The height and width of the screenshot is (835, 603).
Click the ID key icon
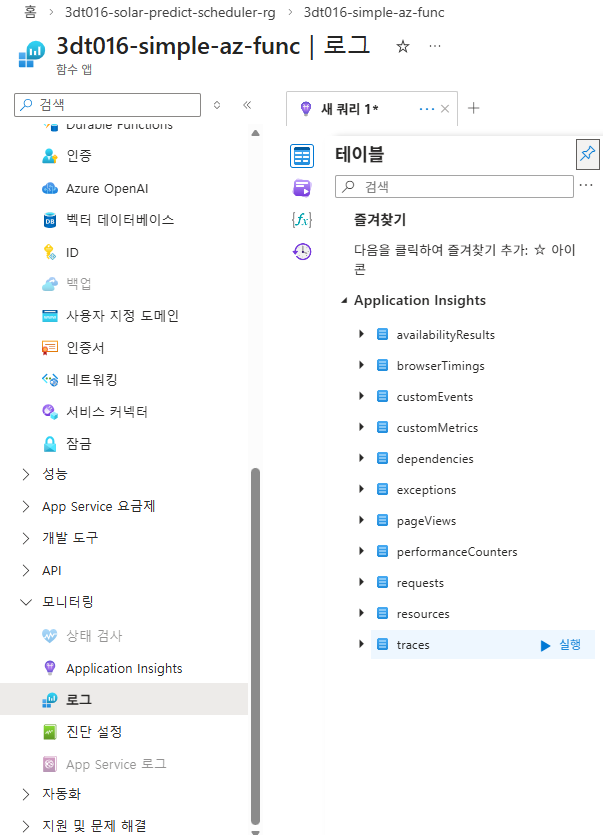(50, 252)
